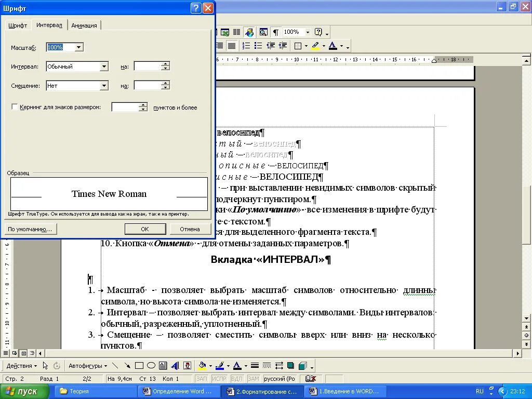Click the spelling status book icon
The width and height of the screenshot is (532, 399).
(x=311, y=379)
